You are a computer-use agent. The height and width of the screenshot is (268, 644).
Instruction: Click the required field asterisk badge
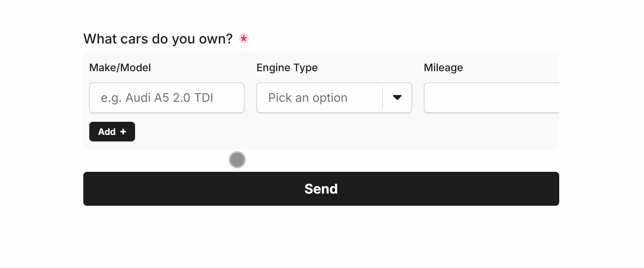pos(243,38)
